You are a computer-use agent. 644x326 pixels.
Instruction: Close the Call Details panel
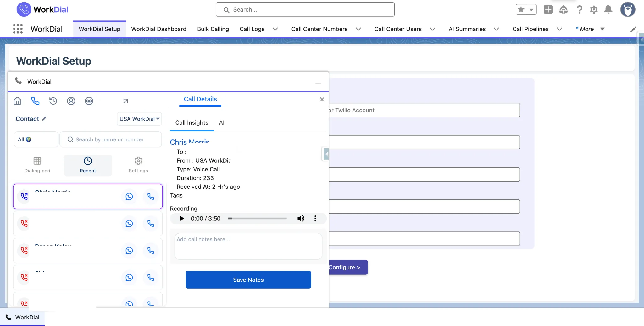[x=322, y=100]
